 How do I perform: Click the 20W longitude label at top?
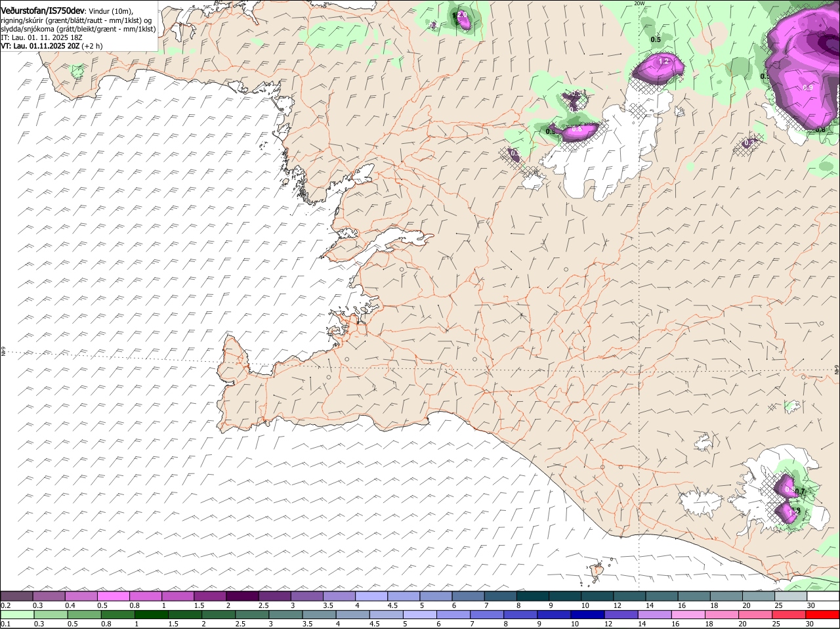[x=640, y=3]
